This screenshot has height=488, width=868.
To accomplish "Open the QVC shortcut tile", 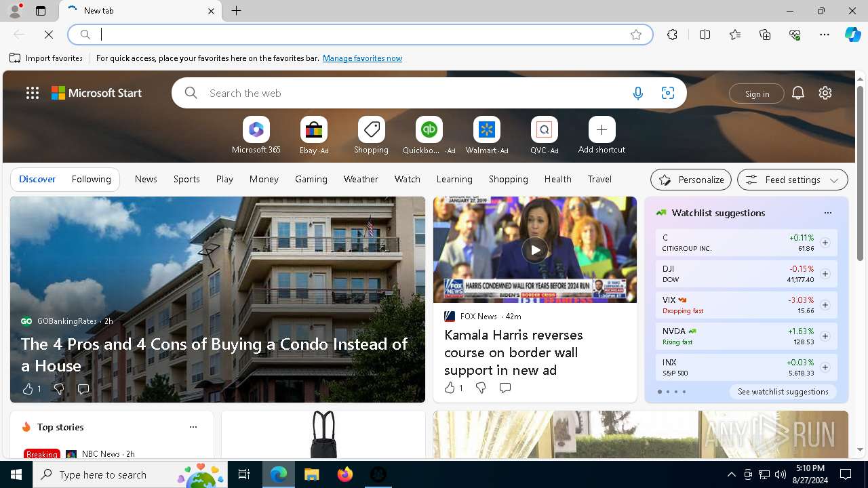I will [544, 136].
